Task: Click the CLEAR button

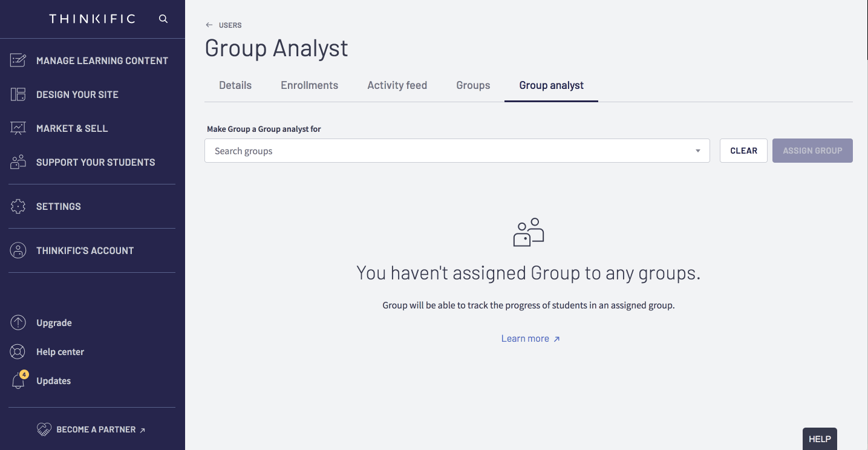Action: click(743, 150)
